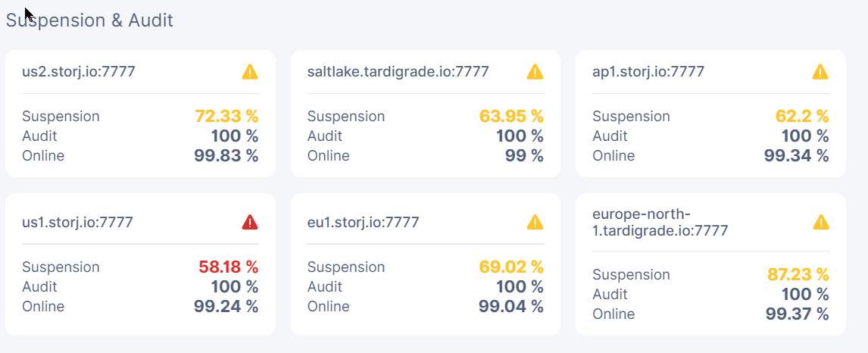The height and width of the screenshot is (353, 868).
Task: Click warning icon on saltlake.tardigrade.io card
Action: coord(535,72)
